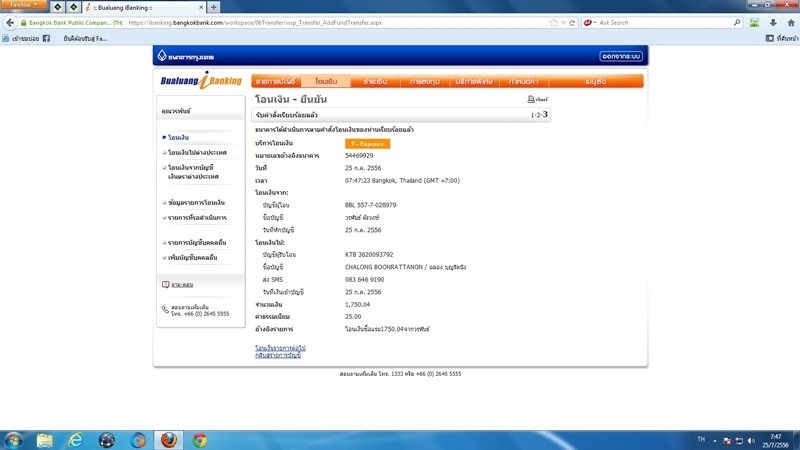The image size is (800, 450).
Task: Open the investment tab การลงทุน
Action: (424, 81)
